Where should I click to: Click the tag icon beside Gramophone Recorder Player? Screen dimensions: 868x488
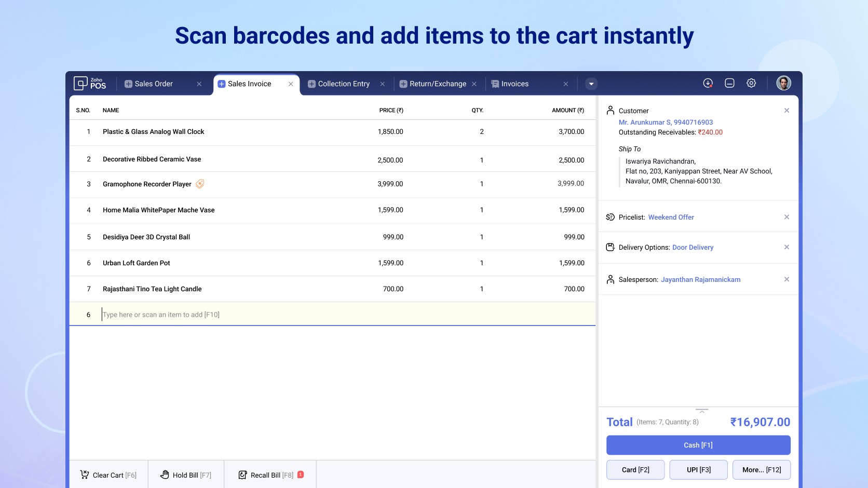(x=200, y=184)
